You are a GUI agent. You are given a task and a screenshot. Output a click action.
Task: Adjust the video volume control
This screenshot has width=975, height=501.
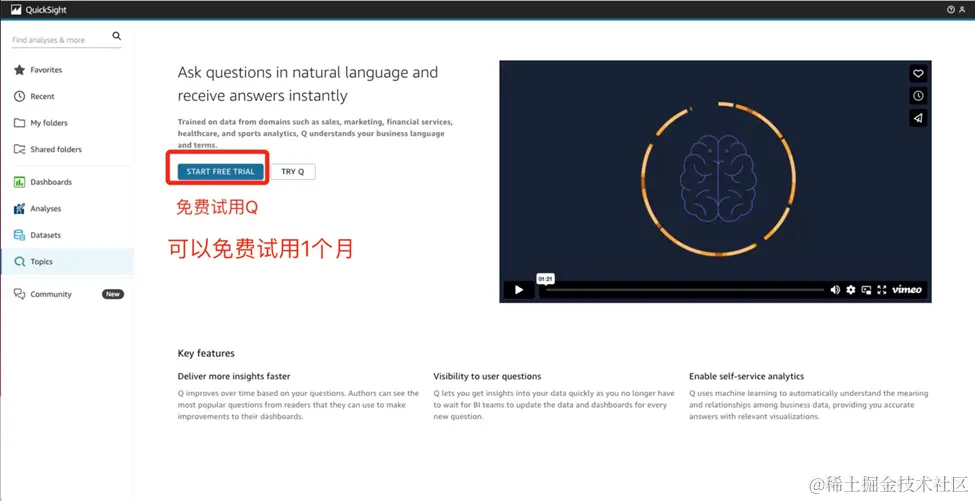pyautogui.click(x=835, y=290)
